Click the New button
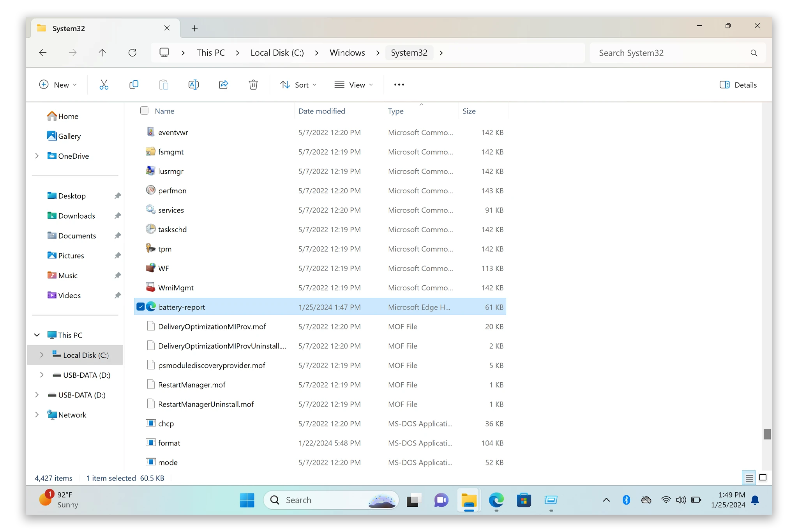The image size is (798, 532). pyautogui.click(x=58, y=85)
